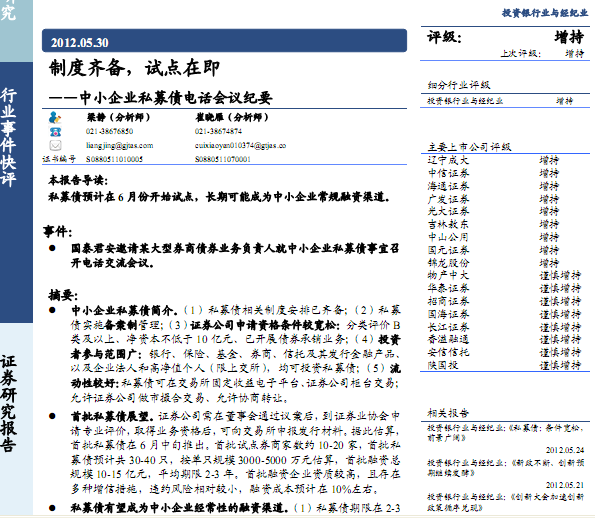The height and width of the screenshot is (518, 595).
Task: Click phone number 021-38676850
Action: click(109, 131)
